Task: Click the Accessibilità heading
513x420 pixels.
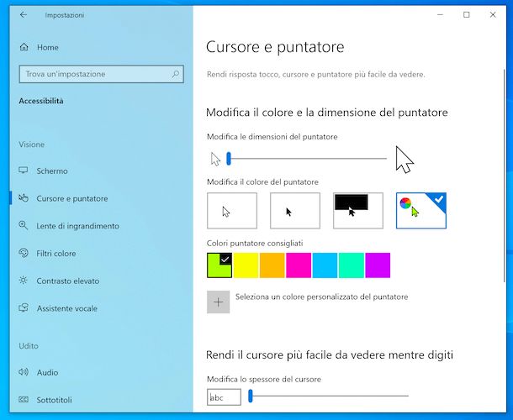Action: tap(41, 101)
